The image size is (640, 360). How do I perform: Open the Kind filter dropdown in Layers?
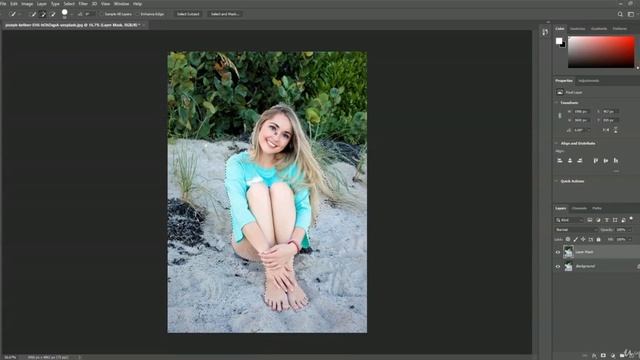(x=570, y=220)
